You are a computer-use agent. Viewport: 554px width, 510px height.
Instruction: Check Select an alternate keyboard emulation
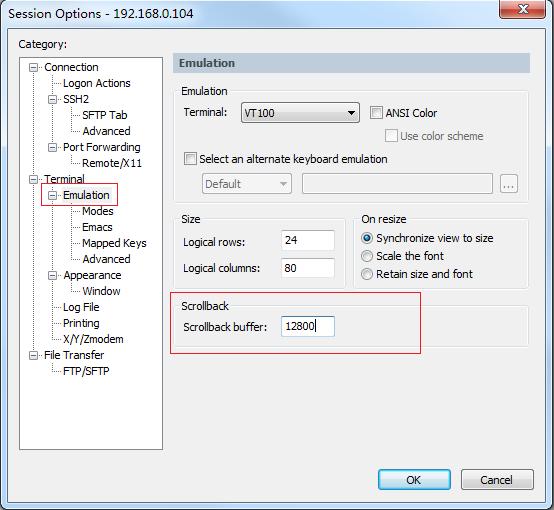(x=190, y=159)
